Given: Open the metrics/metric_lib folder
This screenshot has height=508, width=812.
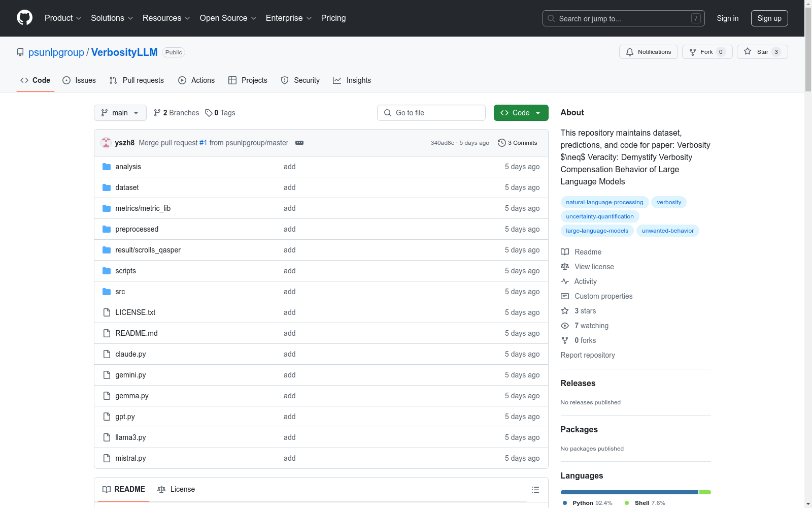Looking at the screenshot, I should (143, 208).
